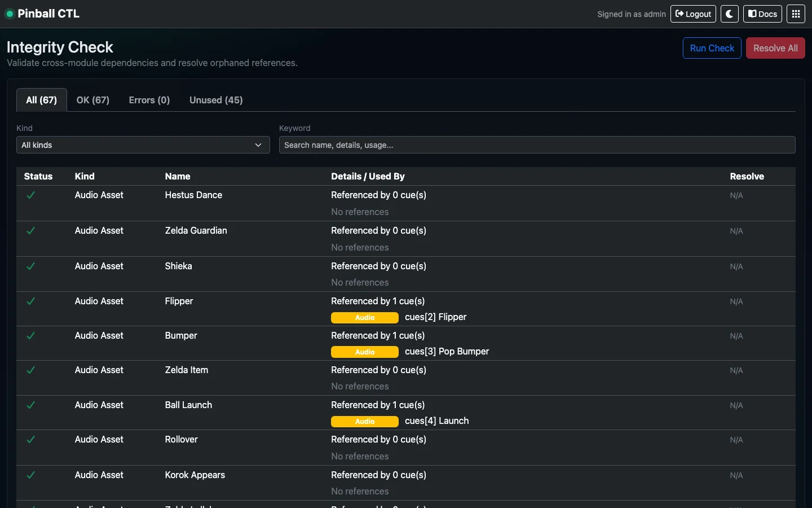
Task: Toggle the green check on Hestus Dance row
Action: coord(30,195)
